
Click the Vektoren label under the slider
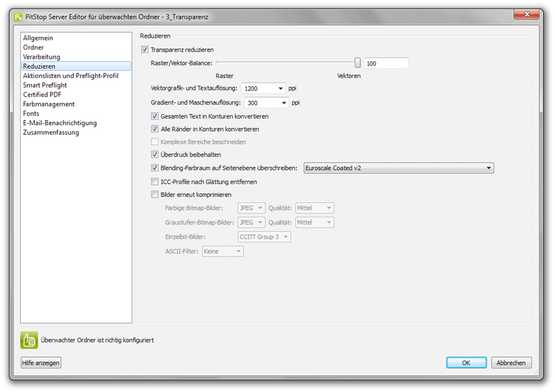[349, 76]
